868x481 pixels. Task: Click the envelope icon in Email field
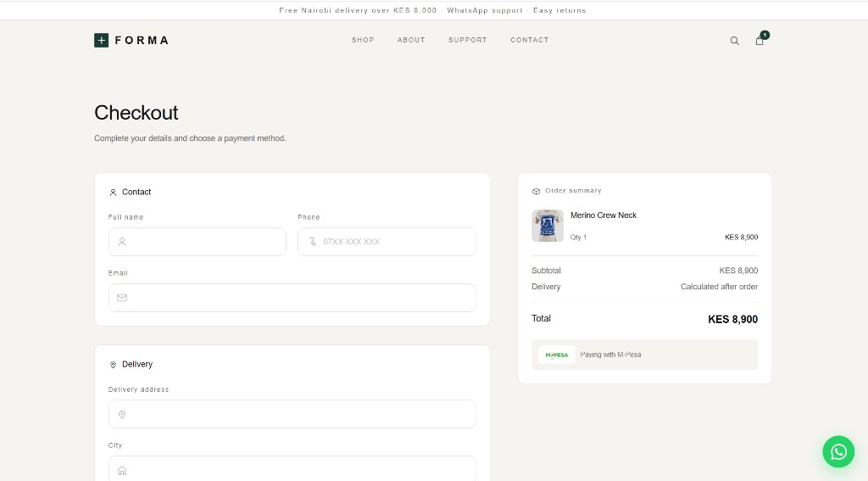click(x=122, y=298)
